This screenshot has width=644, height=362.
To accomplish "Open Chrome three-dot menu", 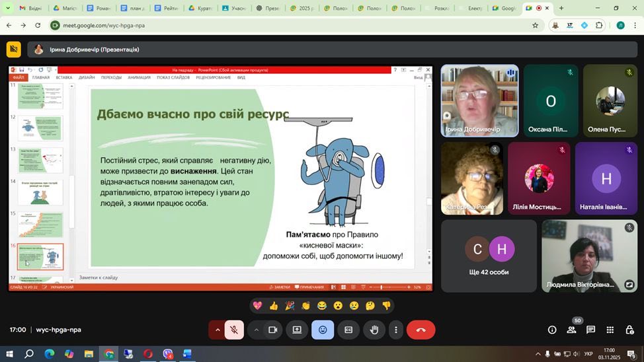I will coord(635,26).
